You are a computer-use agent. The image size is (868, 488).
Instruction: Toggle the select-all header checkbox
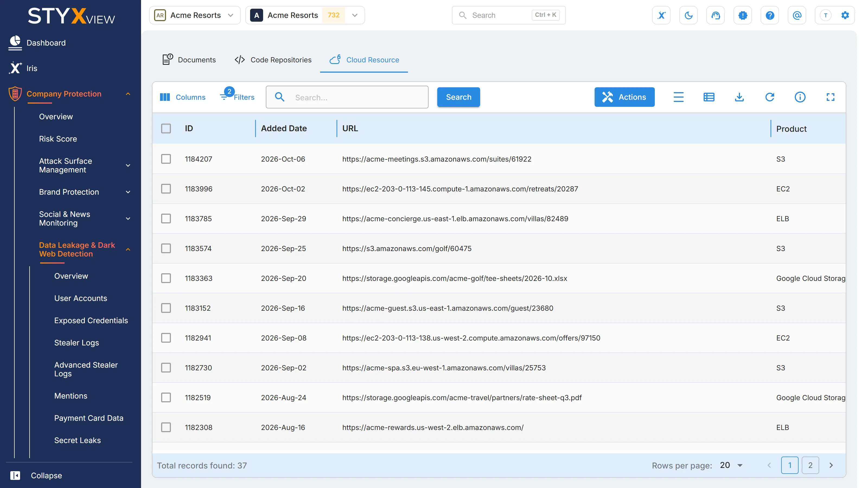tap(166, 128)
